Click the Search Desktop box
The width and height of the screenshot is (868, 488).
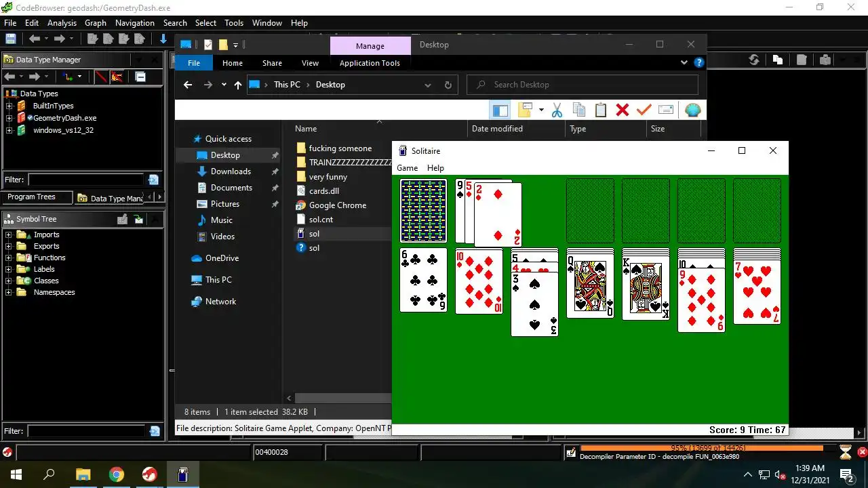tap(583, 85)
